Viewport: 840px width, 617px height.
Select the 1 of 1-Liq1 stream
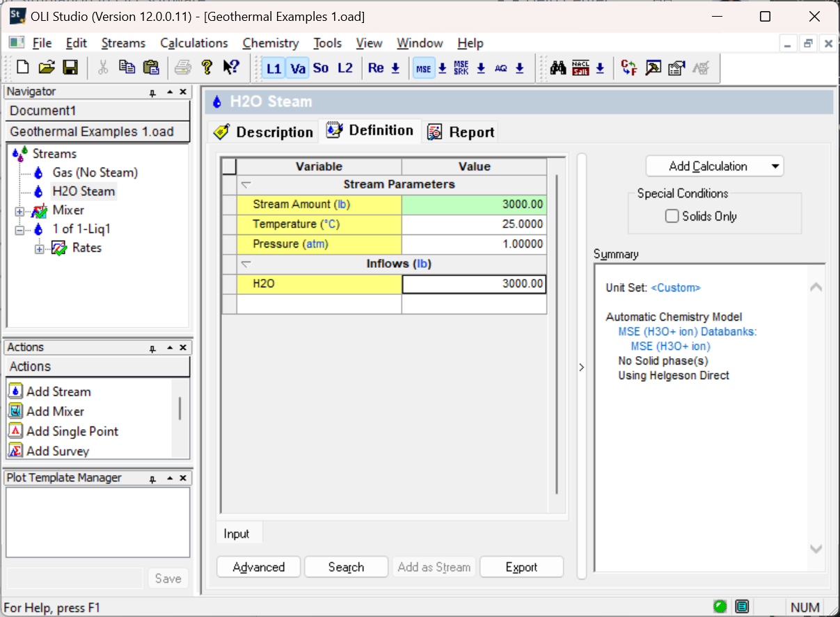[81, 229]
